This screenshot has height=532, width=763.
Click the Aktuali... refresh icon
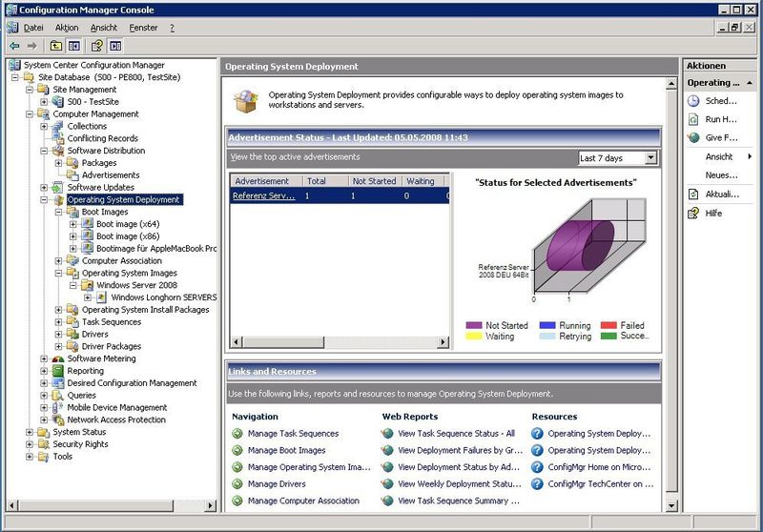(693, 194)
